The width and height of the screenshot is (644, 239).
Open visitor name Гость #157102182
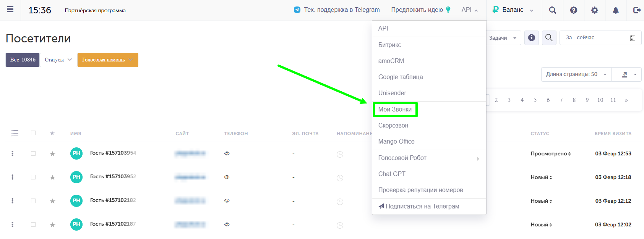(x=113, y=200)
